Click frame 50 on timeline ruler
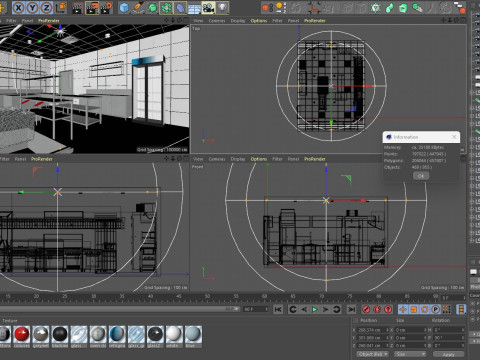Viewport: 480px width, 360px height. click(207, 296)
